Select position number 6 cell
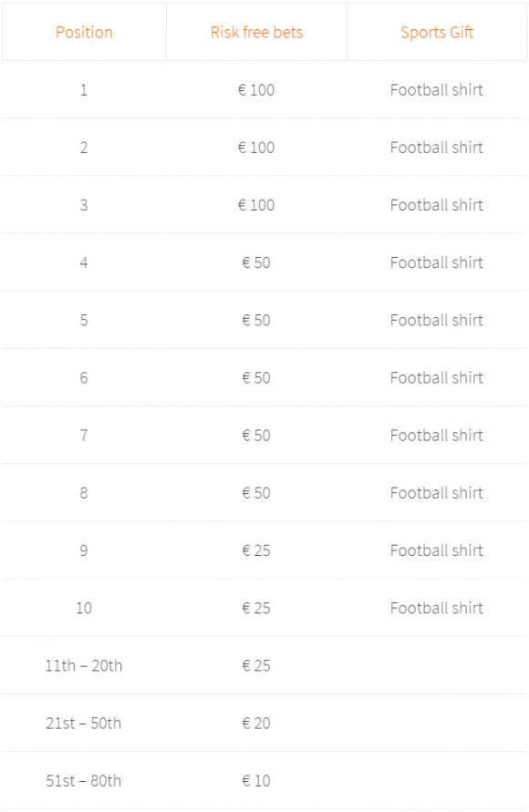Viewport: 529px width, 812px height. pos(84,377)
